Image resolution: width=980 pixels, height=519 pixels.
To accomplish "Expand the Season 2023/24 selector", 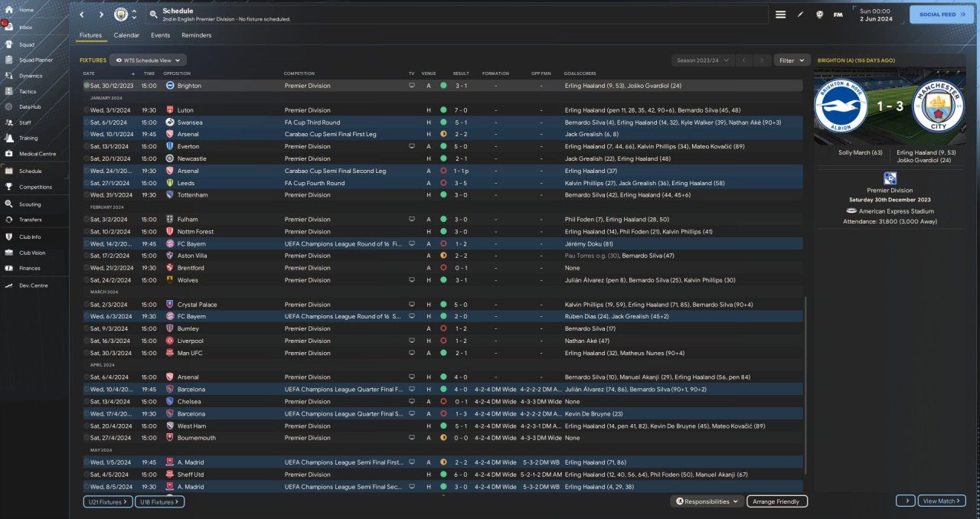I will tap(701, 60).
